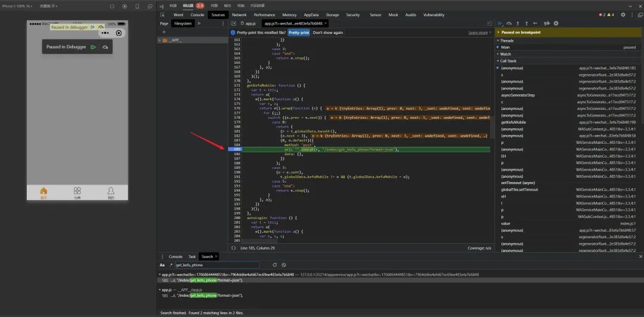644x317 pixels.
Task: Activate the element inspect picker icon
Action: point(162,15)
